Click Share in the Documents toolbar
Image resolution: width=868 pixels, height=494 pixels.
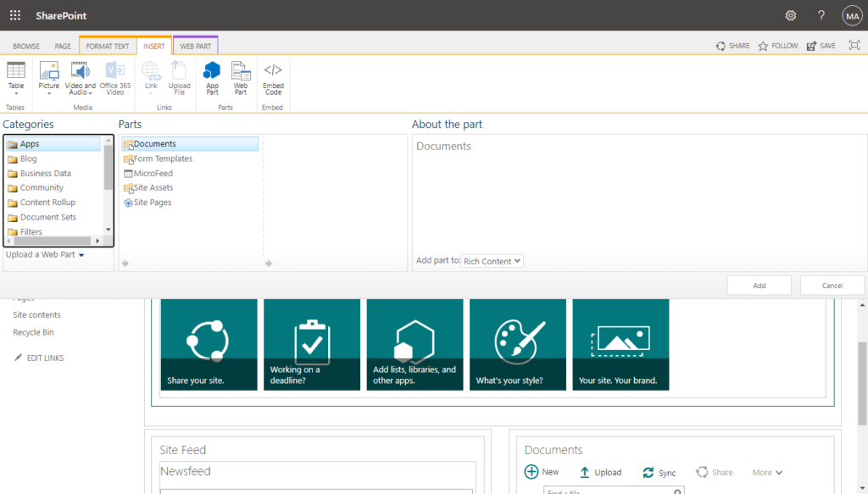(714, 473)
